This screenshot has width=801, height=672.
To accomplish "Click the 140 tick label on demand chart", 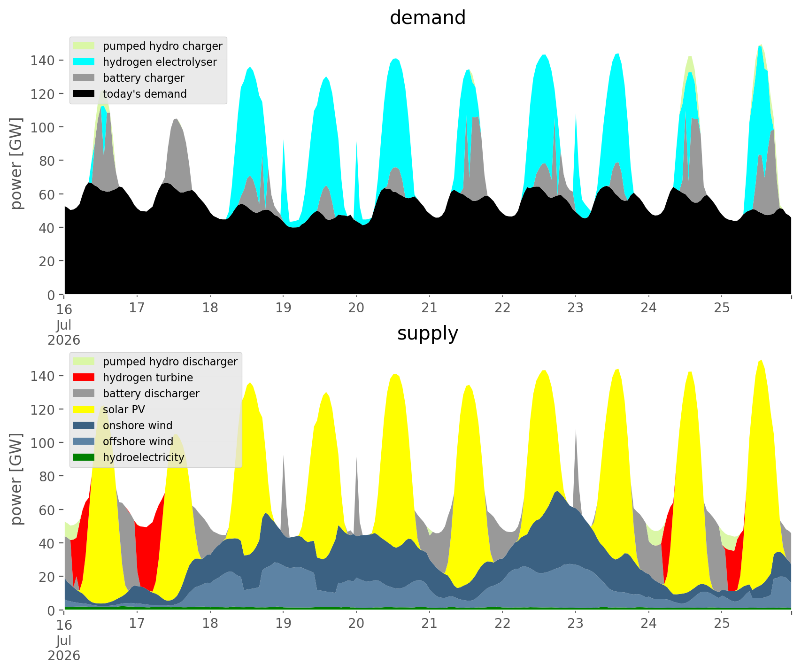I will (43, 61).
